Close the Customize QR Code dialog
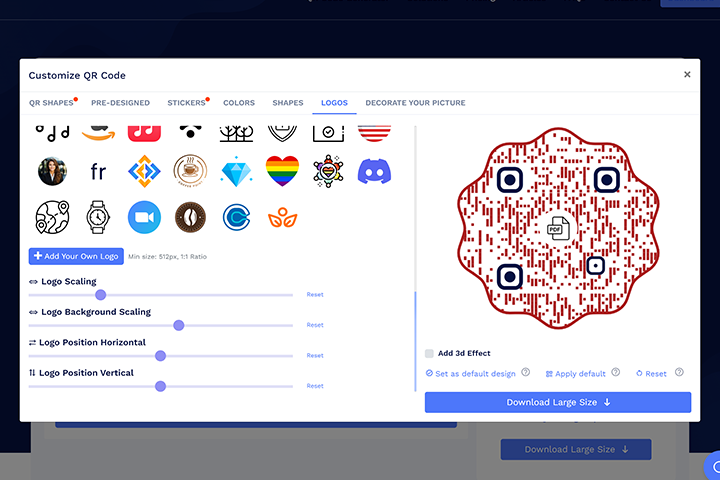Image resolution: width=720 pixels, height=480 pixels. tap(687, 74)
